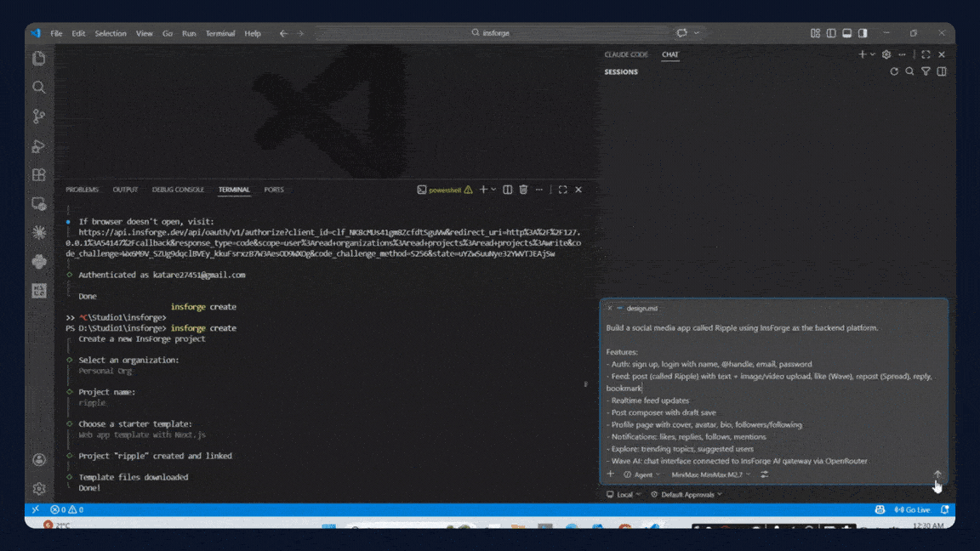Screen dimensions: 980x551
Task: Filter the chat sessions
Action: point(926,72)
